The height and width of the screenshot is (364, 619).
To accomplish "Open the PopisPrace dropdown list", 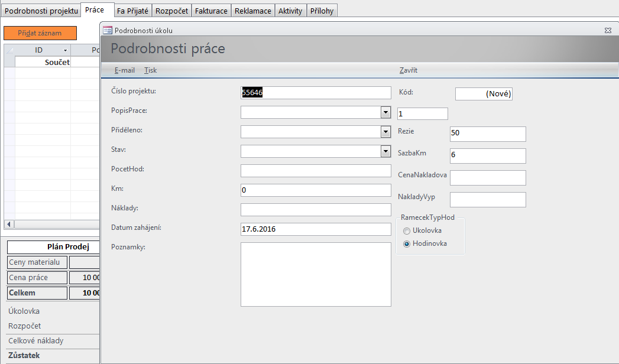I will coord(385,112).
